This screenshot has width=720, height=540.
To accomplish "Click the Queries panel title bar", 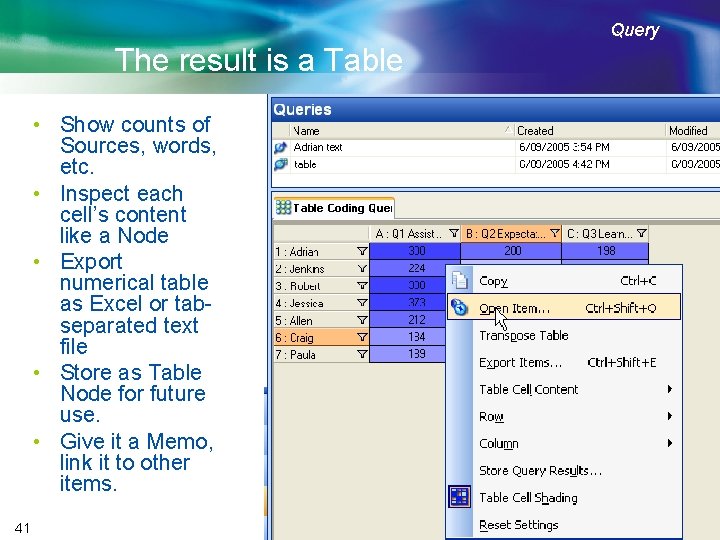I will click(x=496, y=110).
